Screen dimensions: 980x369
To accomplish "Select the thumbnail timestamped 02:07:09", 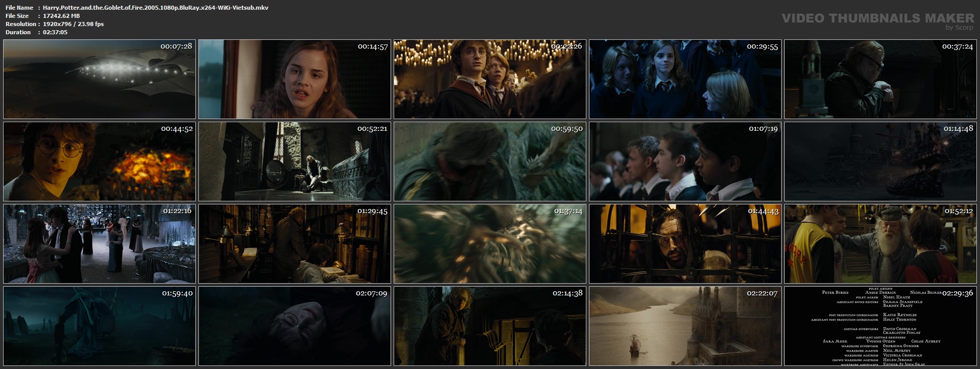I will tap(294, 326).
